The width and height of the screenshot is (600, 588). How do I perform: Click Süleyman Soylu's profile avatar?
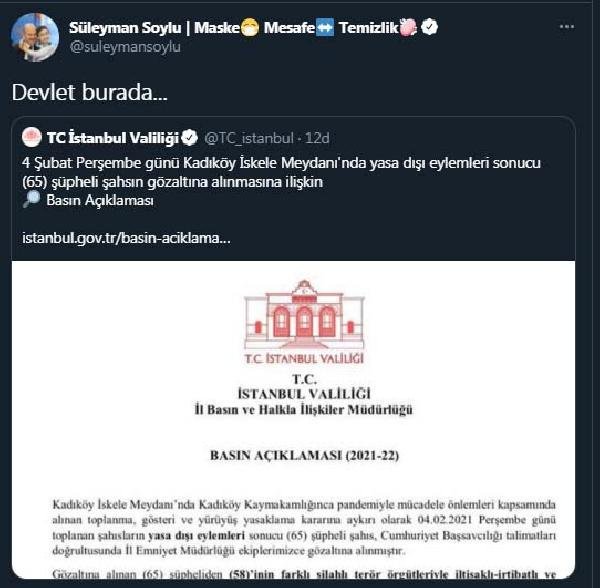pyautogui.click(x=34, y=37)
